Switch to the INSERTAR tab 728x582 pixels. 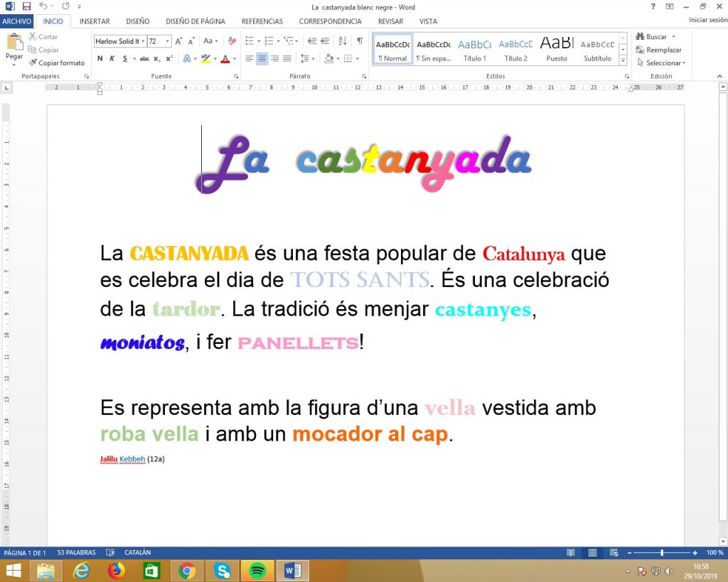pyautogui.click(x=95, y=21)
